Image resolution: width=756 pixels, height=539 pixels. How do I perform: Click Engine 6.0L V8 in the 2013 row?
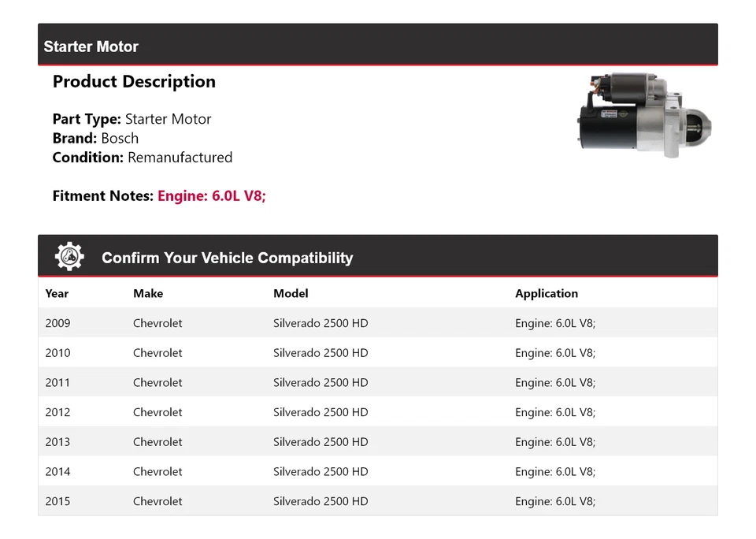click(x=555, y=442)
